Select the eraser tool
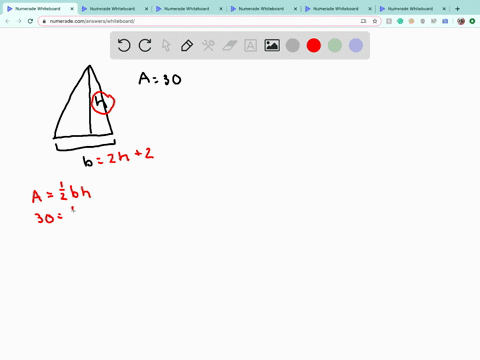480x360 pixels. tap(229, 45)
